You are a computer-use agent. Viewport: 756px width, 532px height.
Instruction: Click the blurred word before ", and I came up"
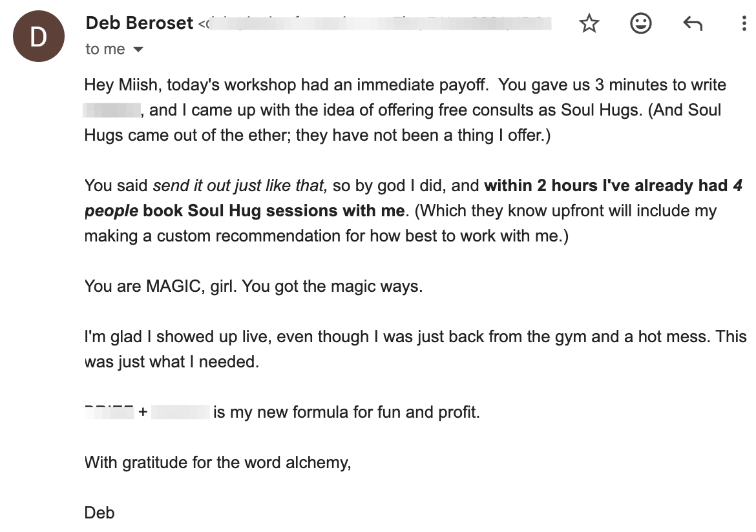point(112,110)
